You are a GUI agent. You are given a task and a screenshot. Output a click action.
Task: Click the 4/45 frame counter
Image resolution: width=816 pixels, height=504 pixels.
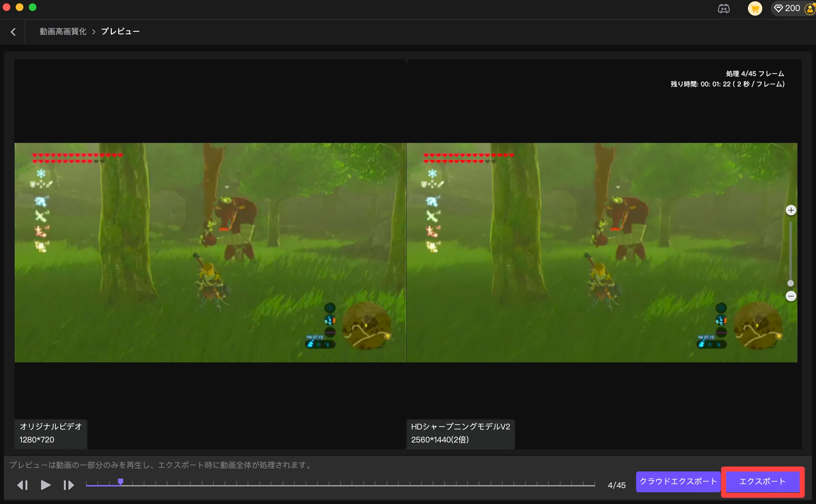617,485
